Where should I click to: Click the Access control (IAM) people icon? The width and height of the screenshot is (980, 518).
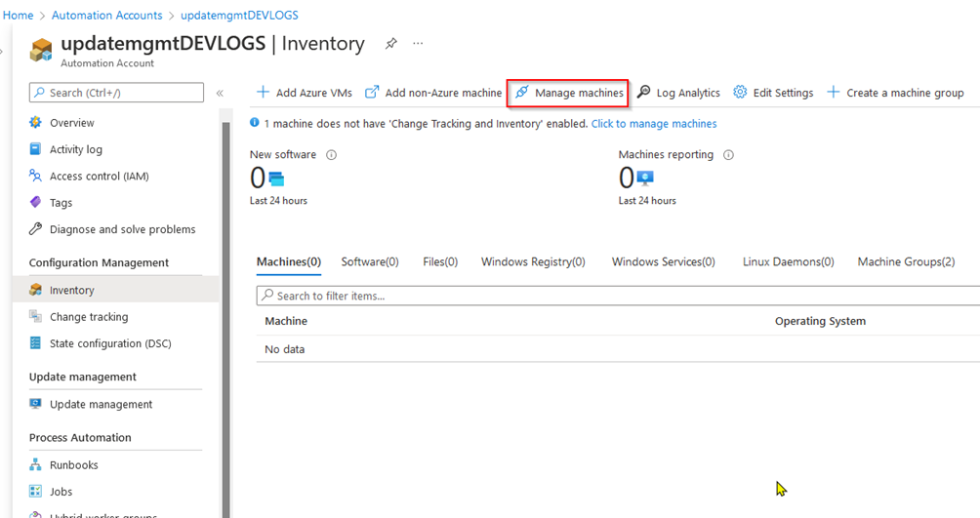(x=35, y=176)
